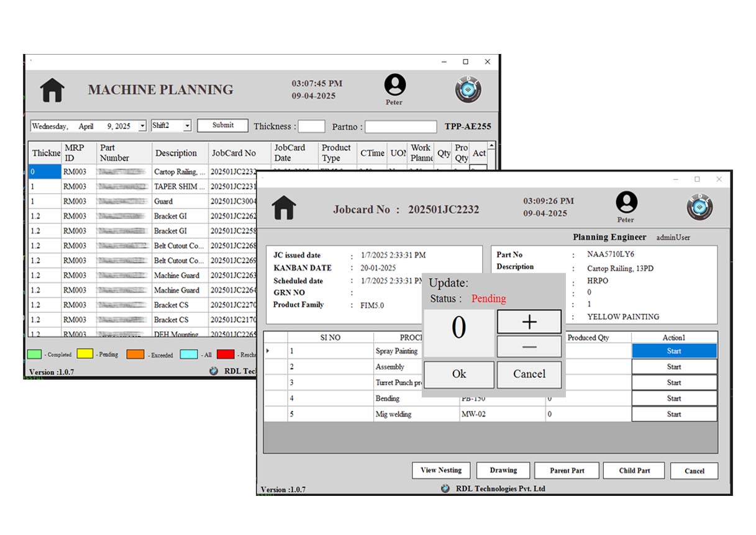The image size is (756, 535).
Task: Open the planning date dropdown
Action: pos(141,125)
